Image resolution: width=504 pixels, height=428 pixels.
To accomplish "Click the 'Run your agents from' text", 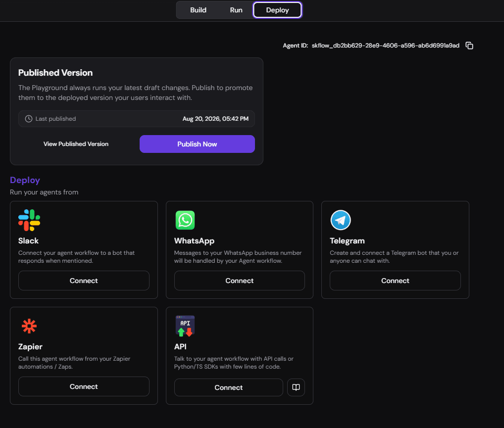I will [x=44, y=192].
